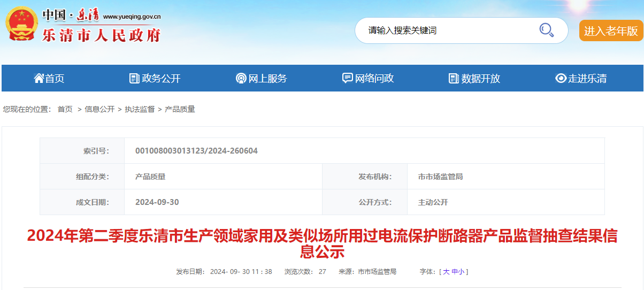Click the data icon beside 数据开放
The image size is (644, 290).
(x=454, y=78)
